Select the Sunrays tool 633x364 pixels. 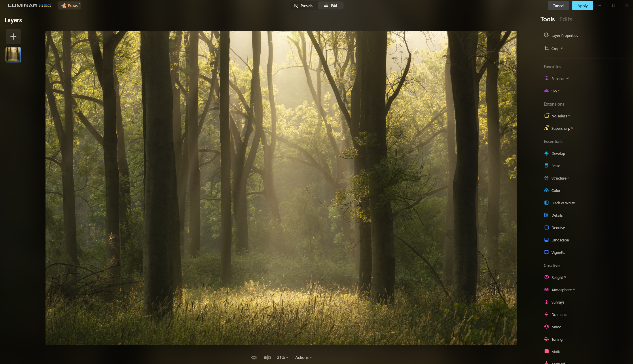tap(557, 302)
